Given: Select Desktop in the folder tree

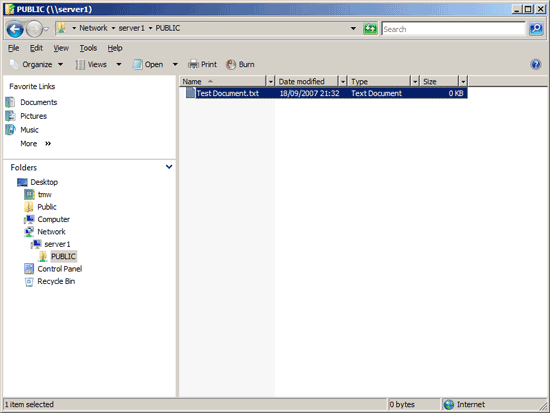Looking at the screenshot, I should tap(44, 182).
